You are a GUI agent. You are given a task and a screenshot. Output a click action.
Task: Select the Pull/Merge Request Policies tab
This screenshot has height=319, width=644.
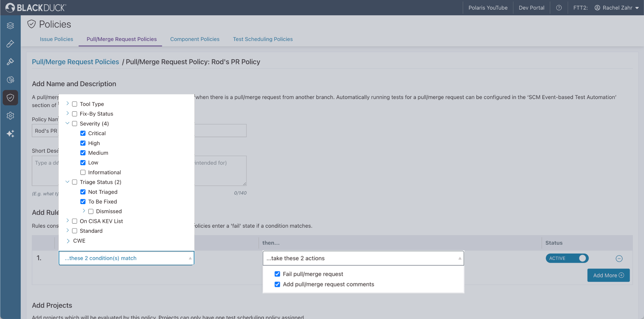pyautogui.click(x=122, y=39)
